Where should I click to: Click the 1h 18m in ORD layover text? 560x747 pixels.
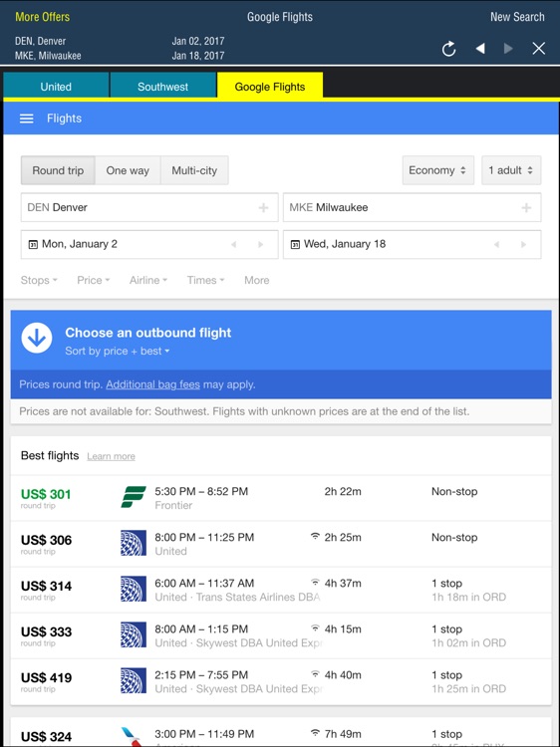point(468,598)
